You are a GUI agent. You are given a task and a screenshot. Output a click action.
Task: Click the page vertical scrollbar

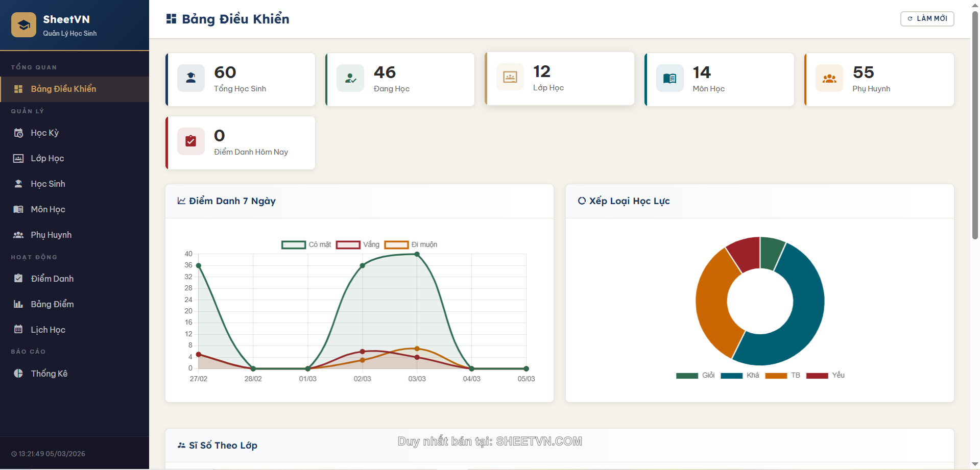tap(975, 122)
